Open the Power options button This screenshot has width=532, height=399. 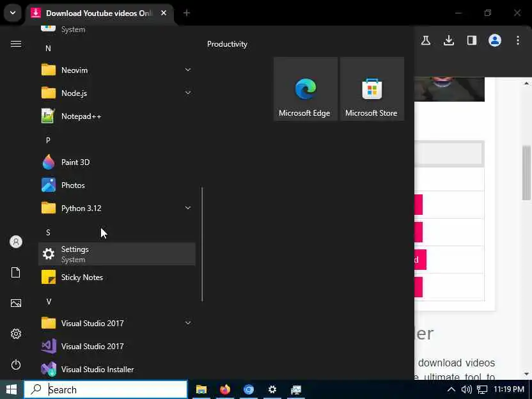[x=16, y=364]
